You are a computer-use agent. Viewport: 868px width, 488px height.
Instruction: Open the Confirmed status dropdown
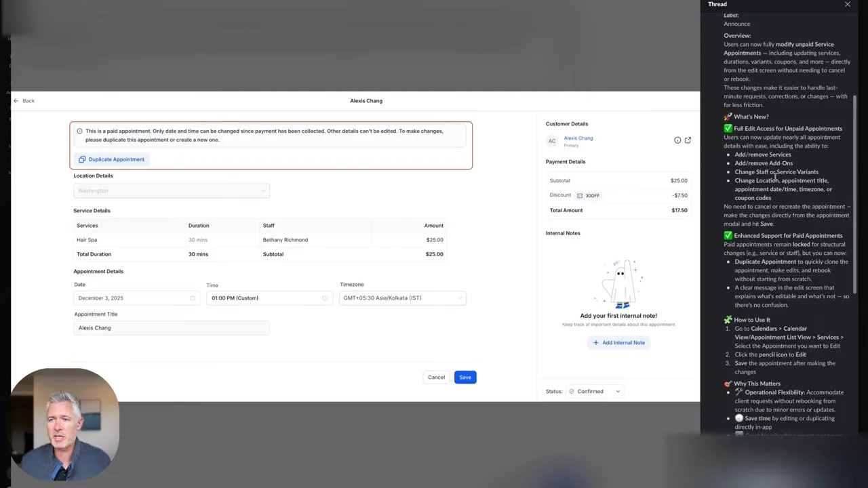tap(595, 392)
